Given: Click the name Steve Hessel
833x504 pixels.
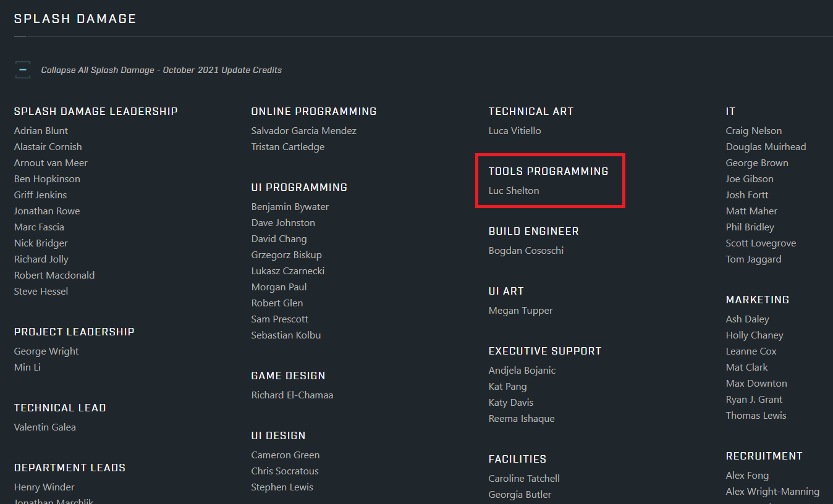Looking at the screenshot, I should pyautogui.click(x=41, y=292).
